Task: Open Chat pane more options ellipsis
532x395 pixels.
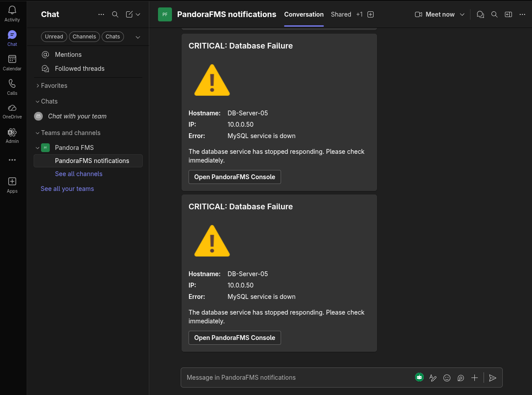Action: point(101,14)
